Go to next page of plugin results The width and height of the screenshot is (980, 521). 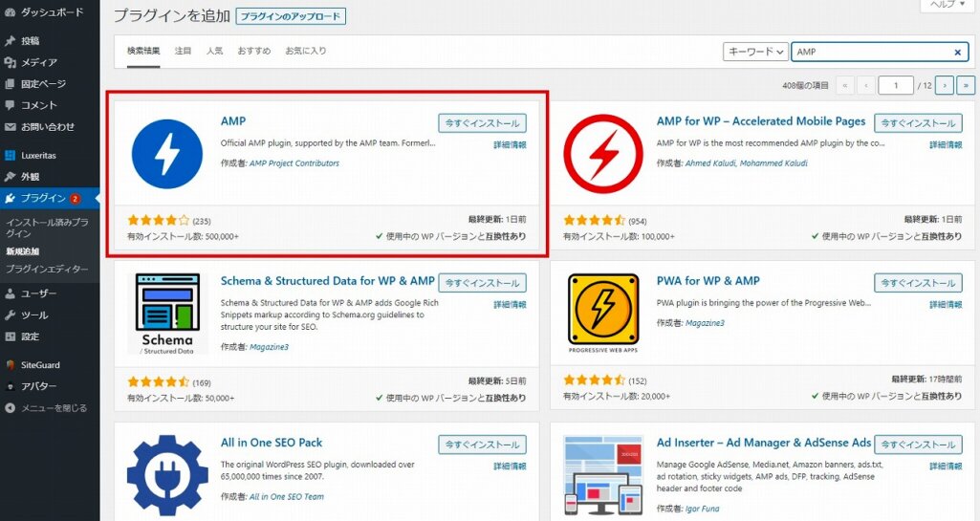945,86
